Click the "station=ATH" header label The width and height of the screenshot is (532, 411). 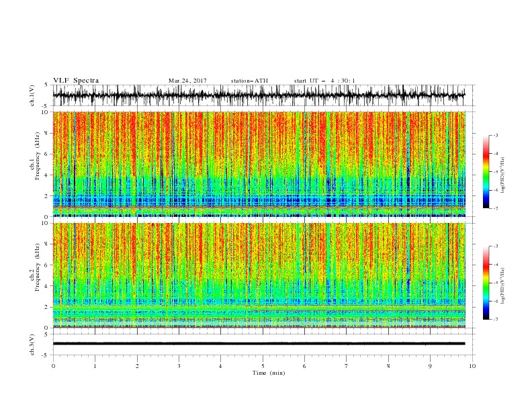coord(249,81)
